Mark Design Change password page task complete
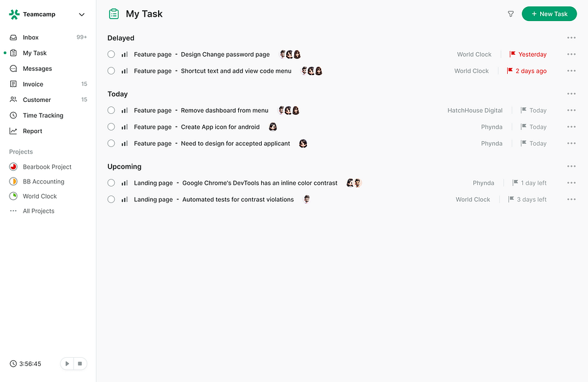Viewport: 588px width, 382px height. pyautogui.click(x=111, y=54)
